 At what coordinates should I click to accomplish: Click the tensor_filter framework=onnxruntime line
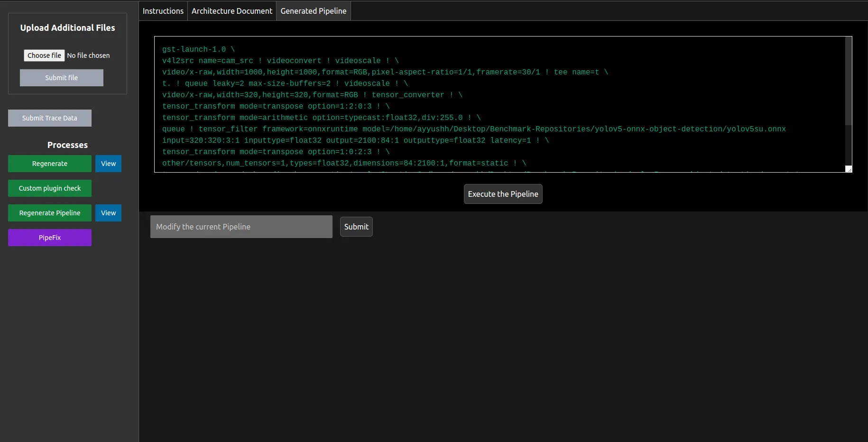tap(474, 129)
